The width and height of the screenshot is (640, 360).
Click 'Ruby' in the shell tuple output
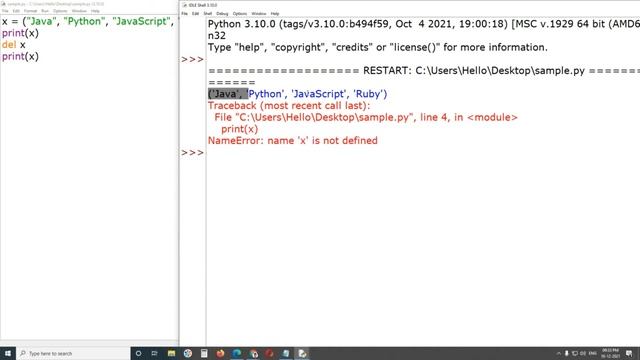[x=368, y=94]
